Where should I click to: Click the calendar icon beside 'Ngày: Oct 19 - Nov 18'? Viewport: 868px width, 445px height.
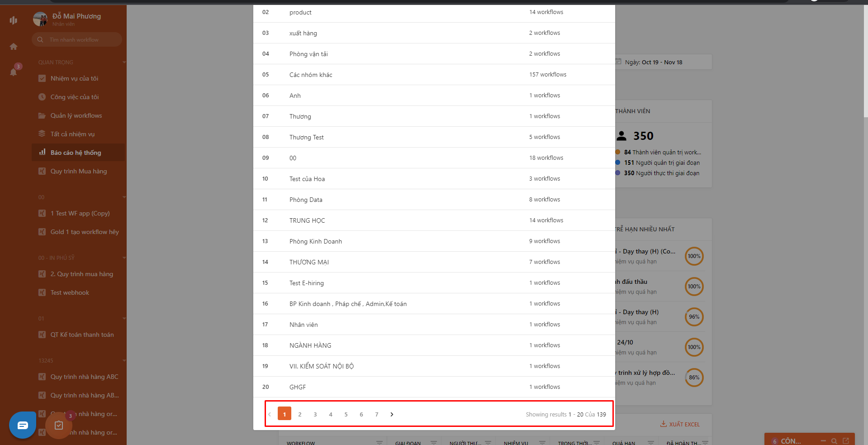pos(618,62)
